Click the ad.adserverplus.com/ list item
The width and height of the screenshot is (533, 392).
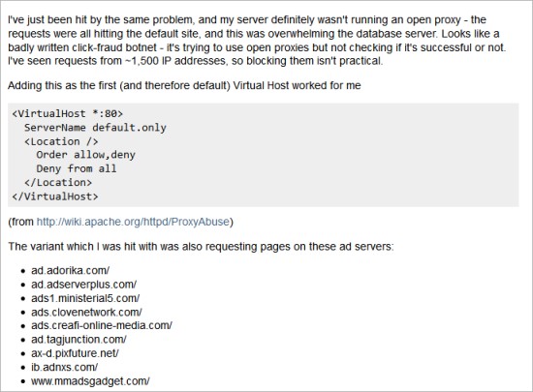(x=84, y=285)
